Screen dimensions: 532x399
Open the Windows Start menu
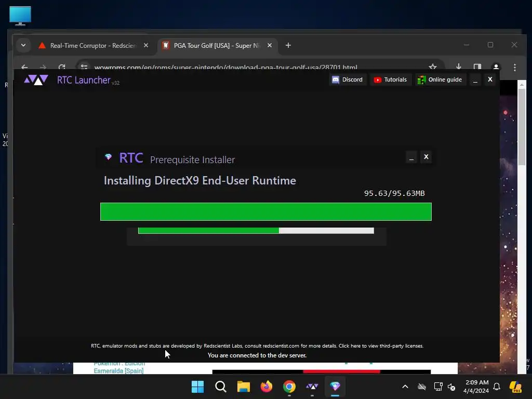(197, 387)
